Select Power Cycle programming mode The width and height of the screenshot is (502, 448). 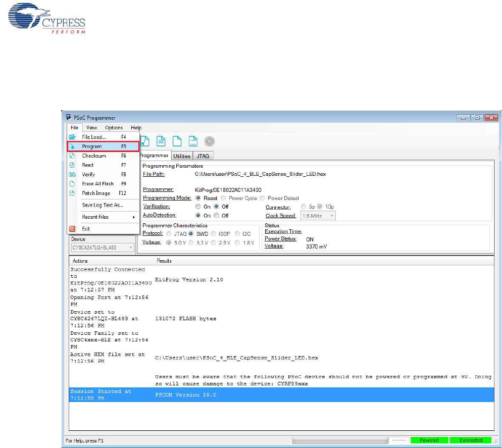point(223,198)
